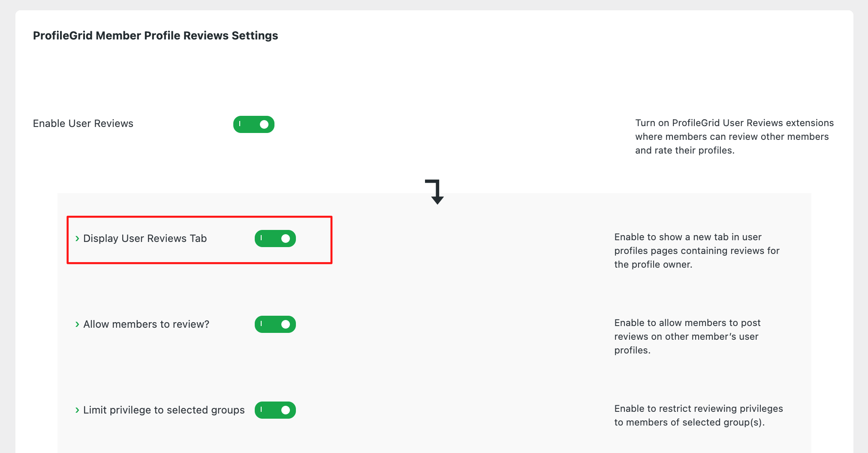This screenshot has height=453, width=868.
Task: Switch off Limit privilege to selected groups
Action: coord(275,410)
